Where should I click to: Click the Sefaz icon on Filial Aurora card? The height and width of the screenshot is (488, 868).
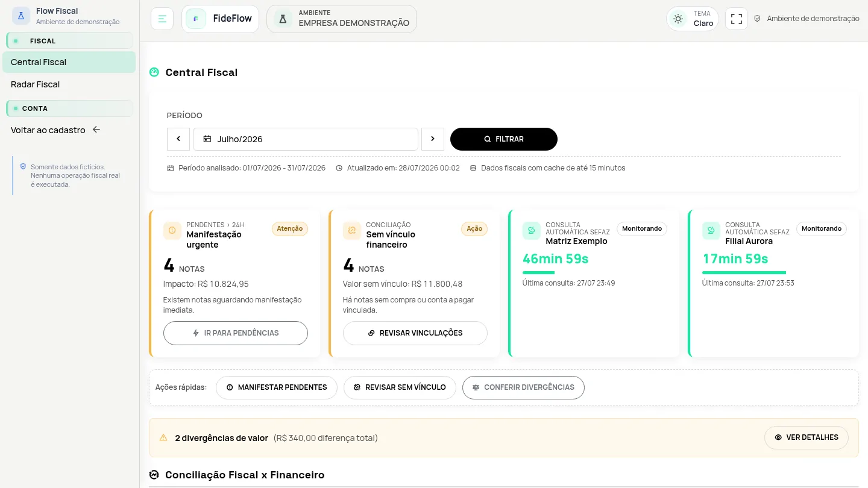coord(711,231)
